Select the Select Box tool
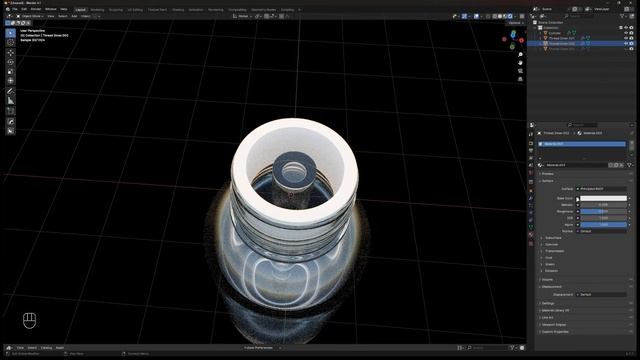The height and width of the screenshot is (360, 640). [11, 33]
